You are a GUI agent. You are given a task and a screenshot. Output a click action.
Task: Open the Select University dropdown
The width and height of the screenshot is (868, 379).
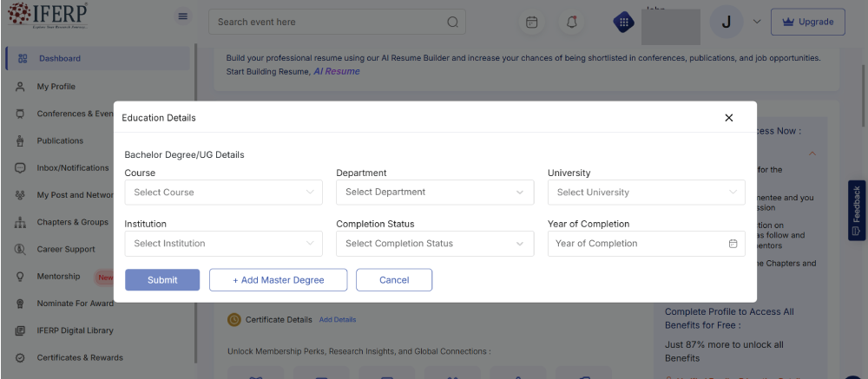[646, 193]
